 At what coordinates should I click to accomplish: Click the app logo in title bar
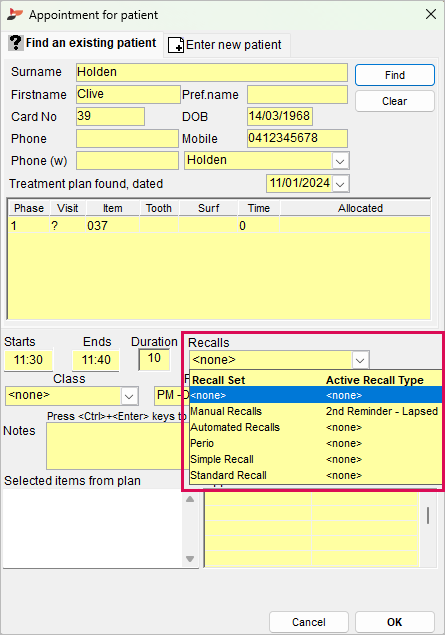[x=15, y=15]
